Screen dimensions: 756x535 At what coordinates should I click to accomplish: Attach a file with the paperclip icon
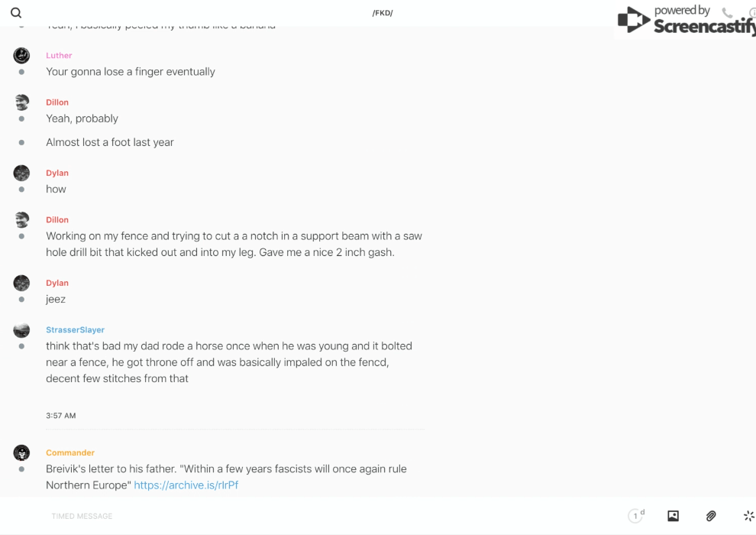[x=711, y=516]
